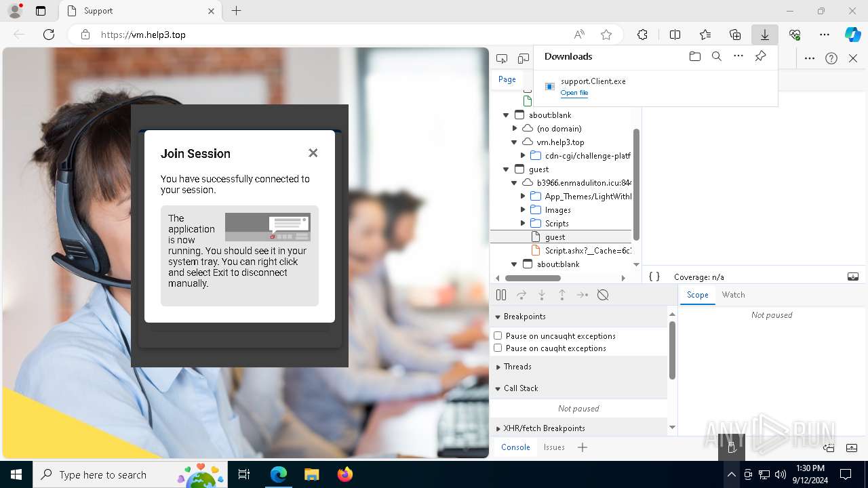This screenshot has width=868, height=488.
Task: Collapse the b3966.enmaduliton.icu tree node
Action: click(515, 182)
